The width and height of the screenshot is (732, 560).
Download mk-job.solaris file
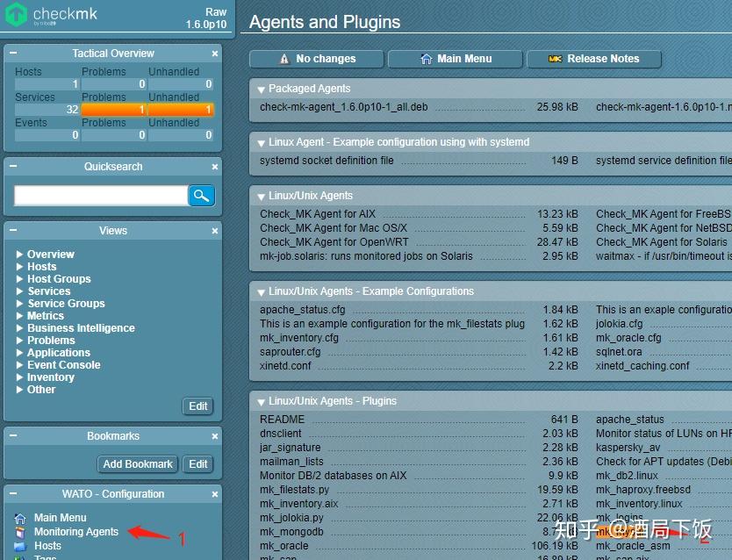[x=366, y=256]
